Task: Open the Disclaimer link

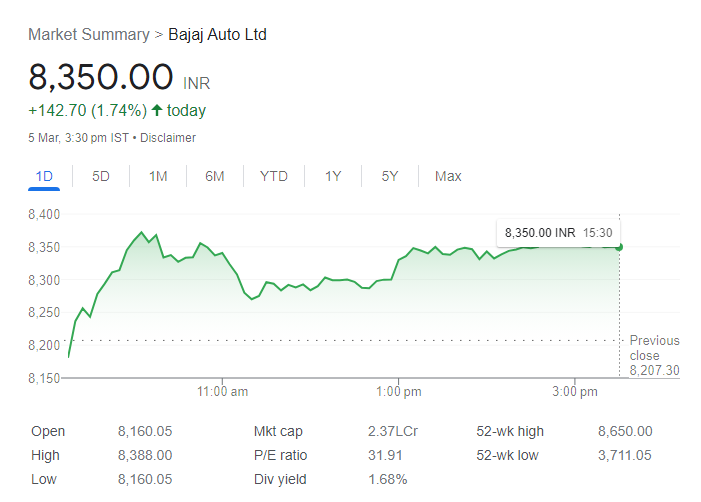Action: (168, 138)
